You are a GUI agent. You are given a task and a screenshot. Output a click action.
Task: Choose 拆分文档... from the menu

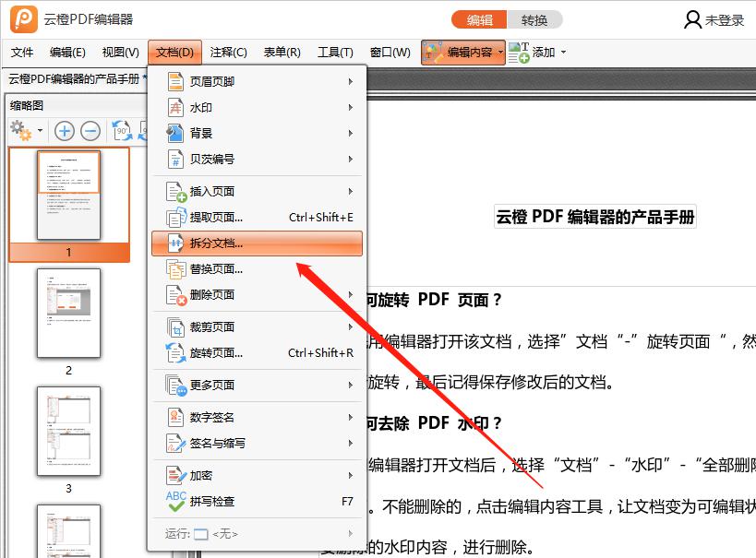(x=257, y=243)
